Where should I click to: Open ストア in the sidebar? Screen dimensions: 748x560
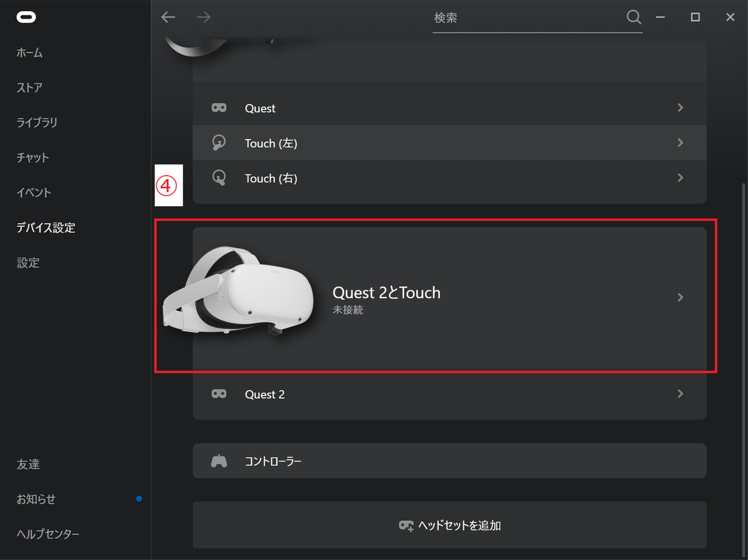click(29, 88)
